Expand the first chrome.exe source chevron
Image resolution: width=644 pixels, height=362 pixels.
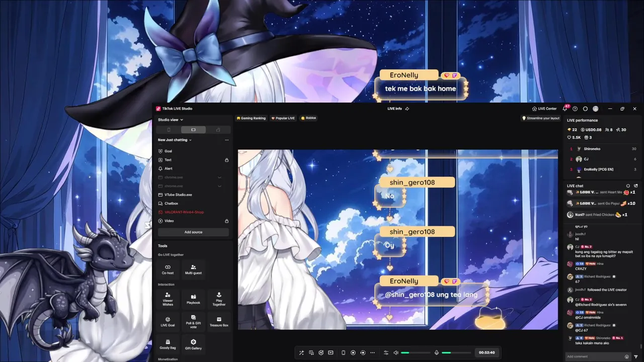219,177
